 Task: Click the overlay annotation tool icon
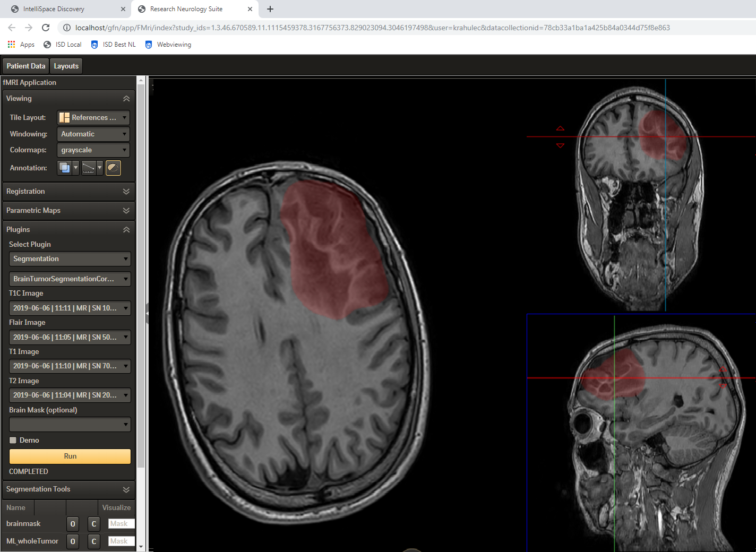coord(65,168)
